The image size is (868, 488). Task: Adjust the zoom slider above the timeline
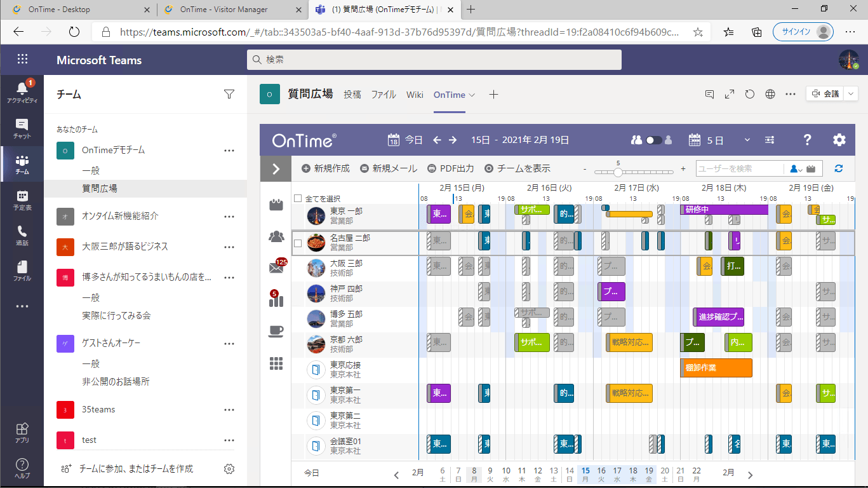click(618, 171)
